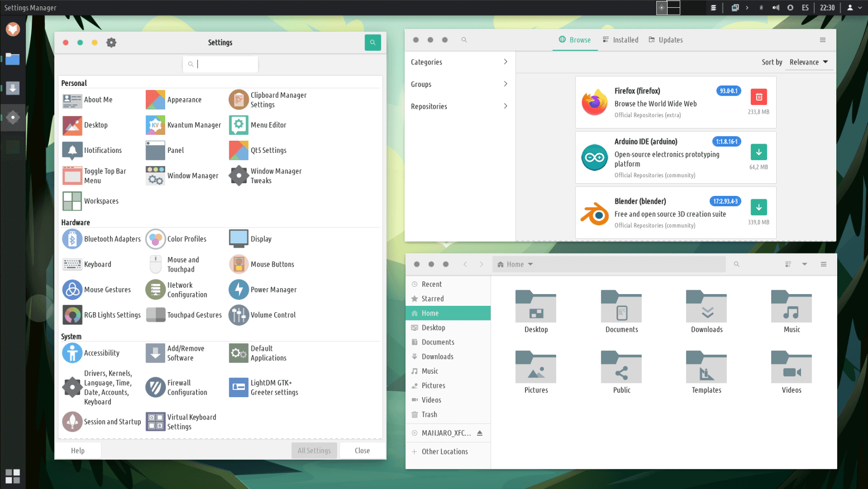Click the Power Manager icon

pyautogui.click(x=239, y=290)
